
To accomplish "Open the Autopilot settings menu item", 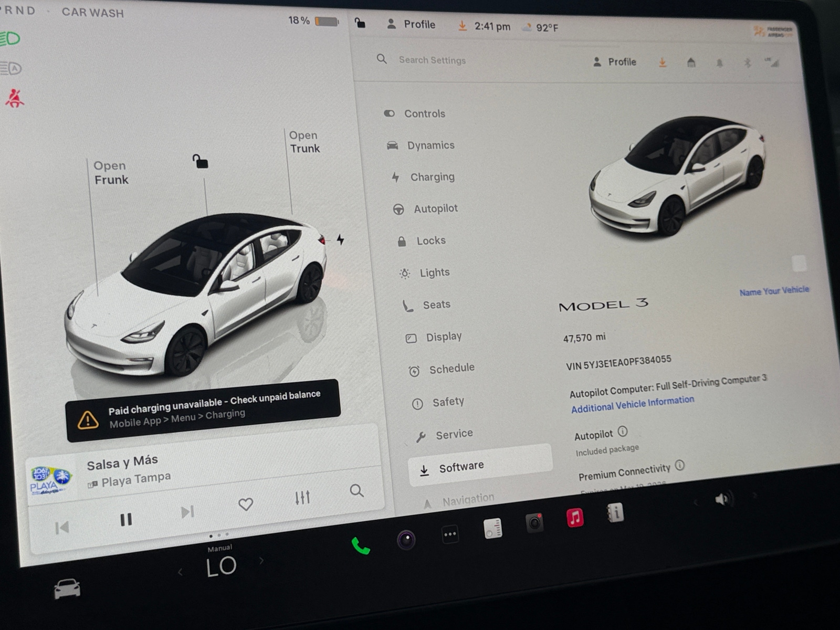I will [435, 209].
